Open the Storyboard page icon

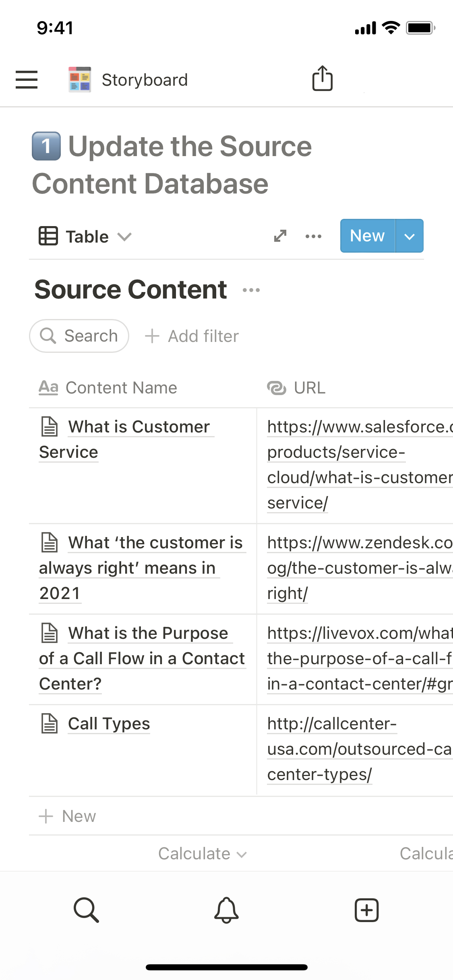pos(80,80)
